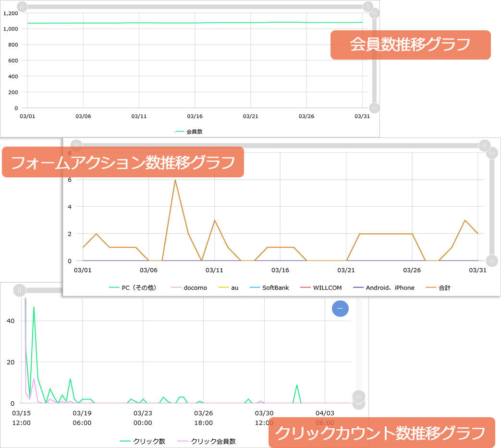This screenshot has height=448, width=501.
Task: Click bottom vertical scrollbar handle of member chart
Action: (374, 108)
